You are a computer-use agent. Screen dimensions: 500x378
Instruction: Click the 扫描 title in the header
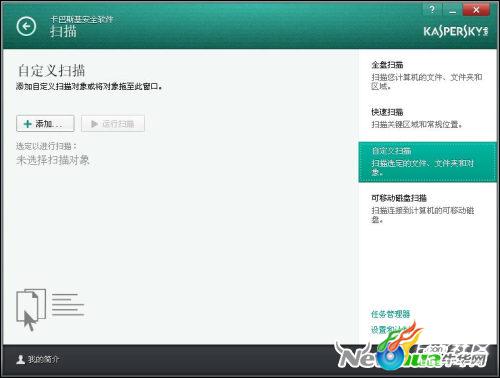pyautogui.click(x=63, y=31)
